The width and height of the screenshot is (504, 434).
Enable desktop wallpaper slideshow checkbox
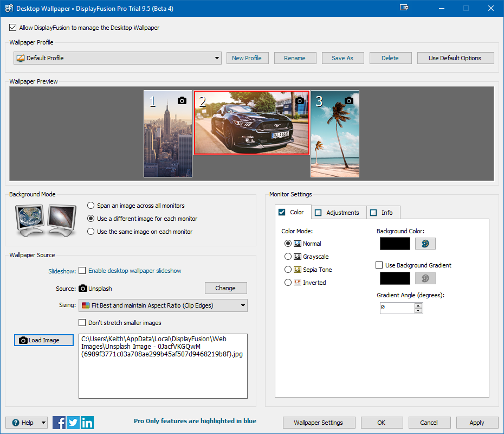pos(82,271)
